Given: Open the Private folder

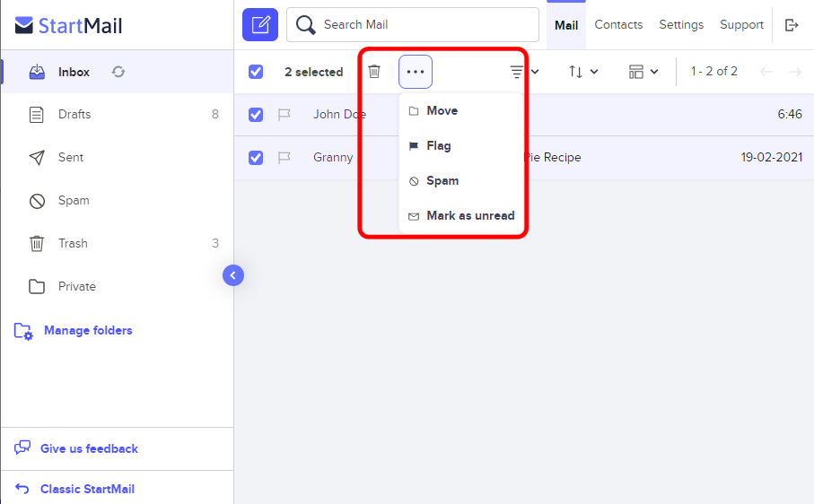Looking at the screenshot, I should (118, 286).
